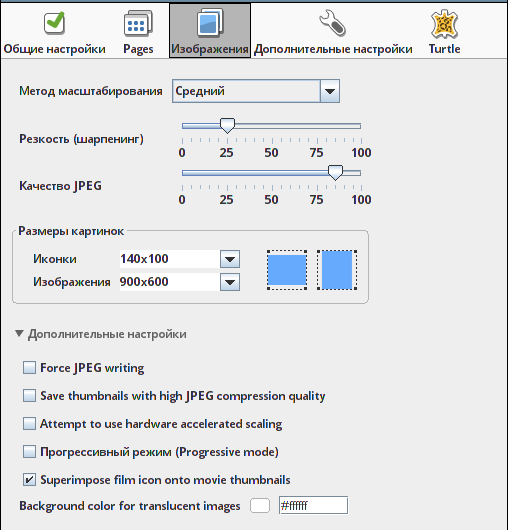The height and width of the screenshot is (530, 508).
Task: Click the 140x100 icon size field
Action: [x=170, y=259]
